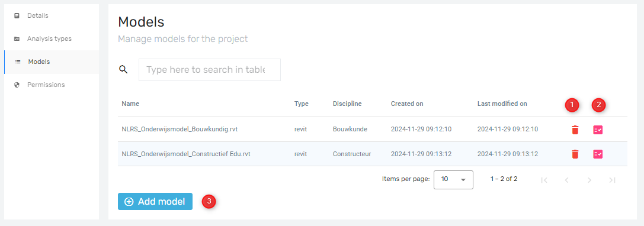Viewport: 644px width, 226px height.
Task: Click revit type in Constructief Edu row
Action: 301,154
